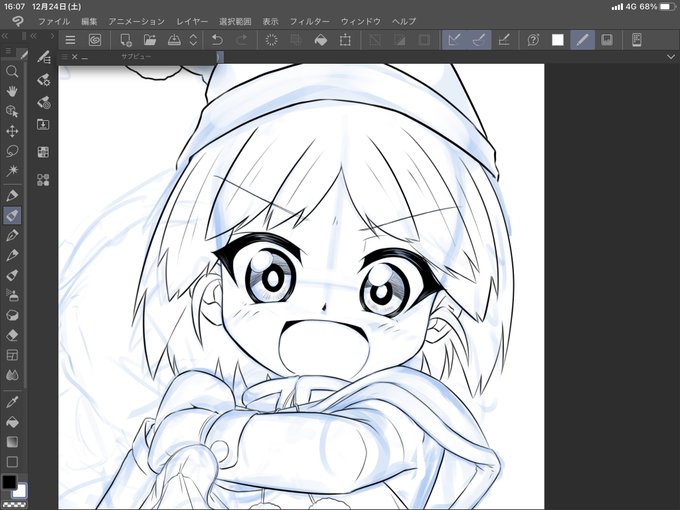
Task: Collapse second palette dock with double arrows
Action: [x=33, y=36]
